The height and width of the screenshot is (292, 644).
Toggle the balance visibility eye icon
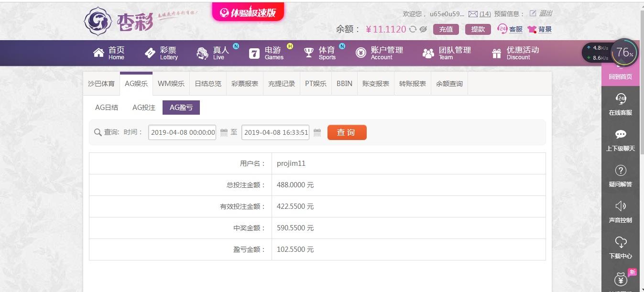pyautogui.click(x=423, y=29)
